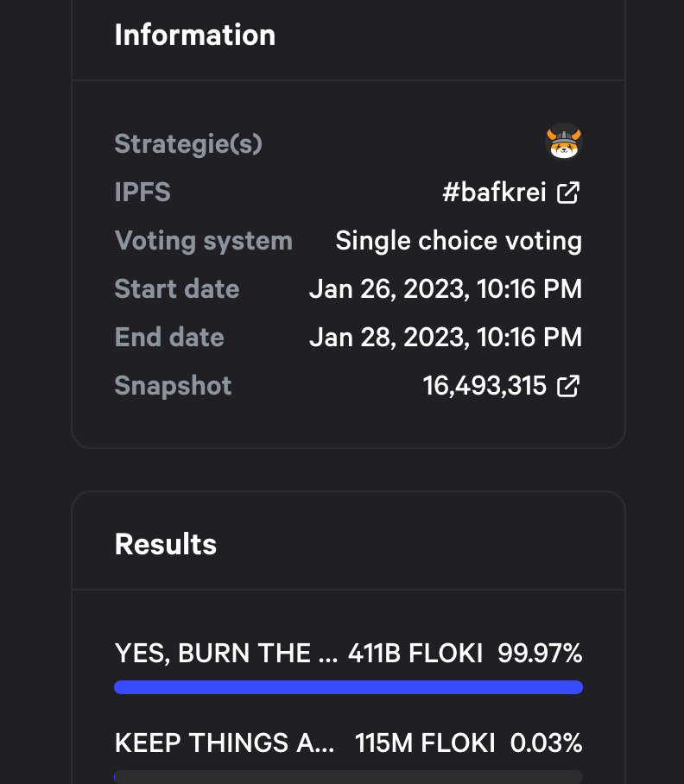This screenshot has height=784, width=684.
Task: Click the "YES, BURN THE ..." result option
Action: pyautogui.click(x=226, y=653)
